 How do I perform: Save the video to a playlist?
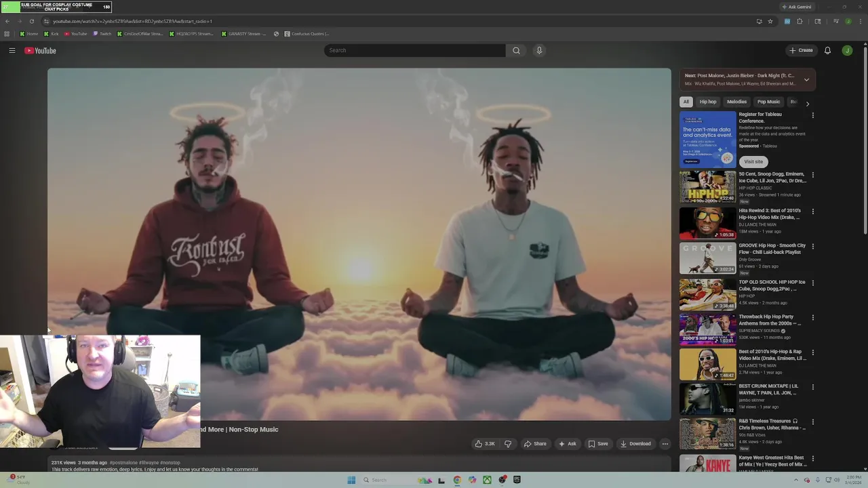[x=597, y=444]
